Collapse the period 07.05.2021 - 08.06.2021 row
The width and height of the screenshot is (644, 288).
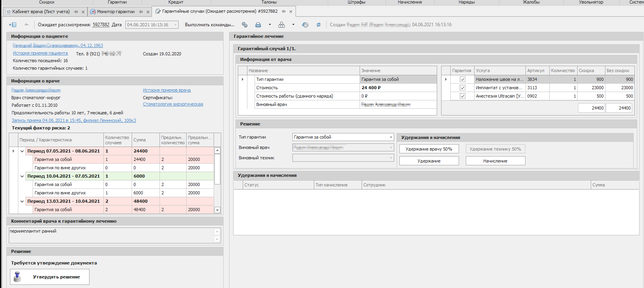(22, 151)
